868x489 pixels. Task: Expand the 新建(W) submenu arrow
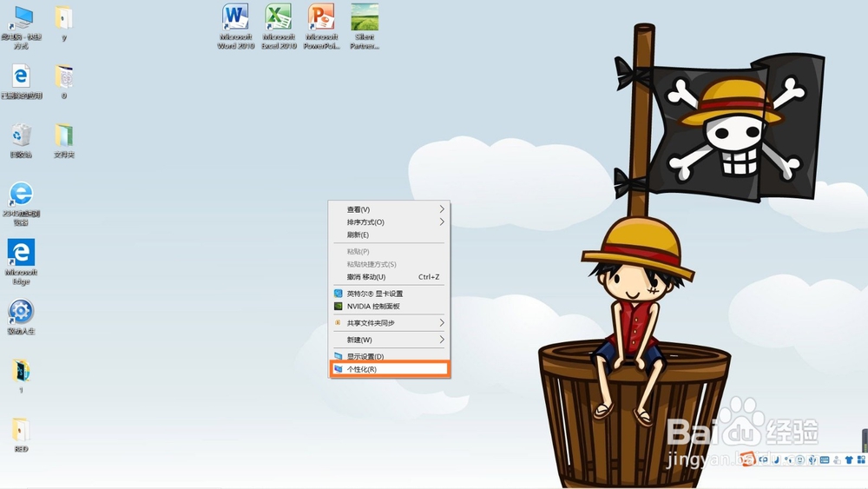(442, 340)
